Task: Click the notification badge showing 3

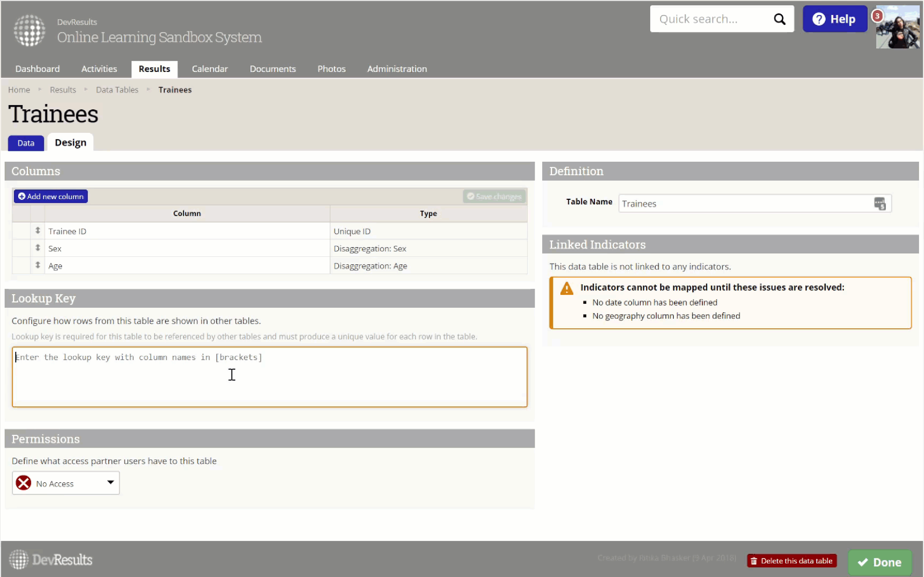Action: tap(877, 16)
